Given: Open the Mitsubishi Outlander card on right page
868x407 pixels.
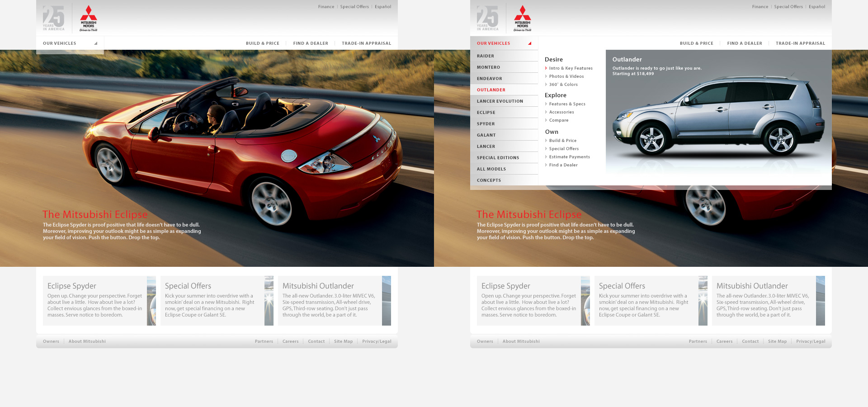Looking at the screenshot, I should 769,301.
